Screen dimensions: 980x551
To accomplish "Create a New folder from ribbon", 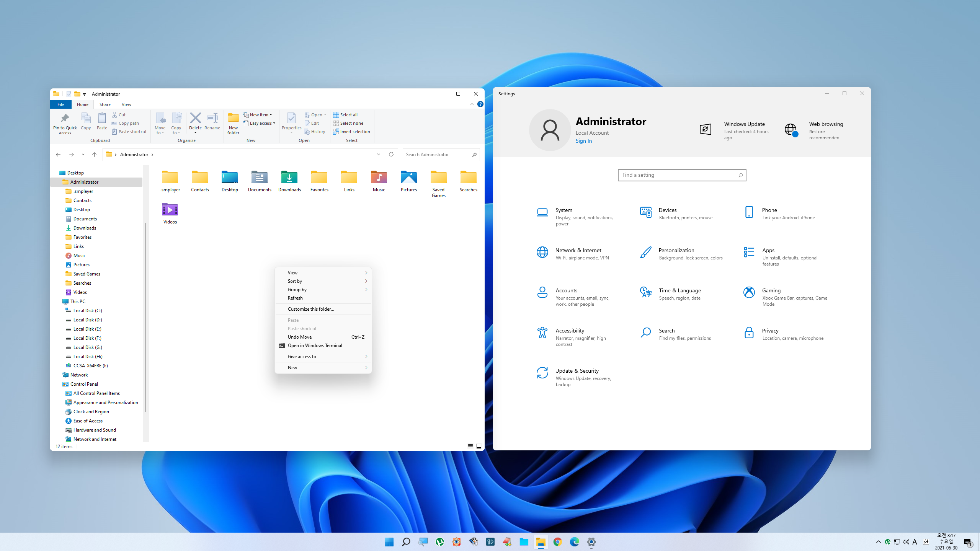I will coord(233,122).
